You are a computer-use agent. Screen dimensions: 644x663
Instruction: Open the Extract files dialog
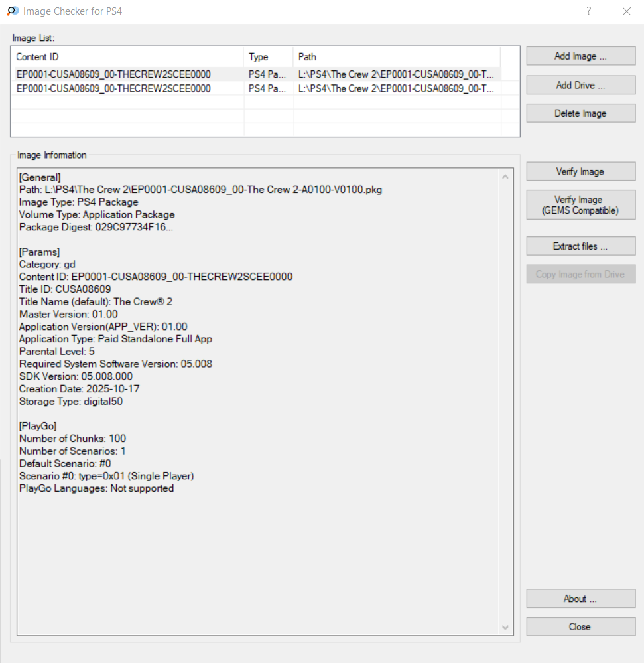(580, 246)
